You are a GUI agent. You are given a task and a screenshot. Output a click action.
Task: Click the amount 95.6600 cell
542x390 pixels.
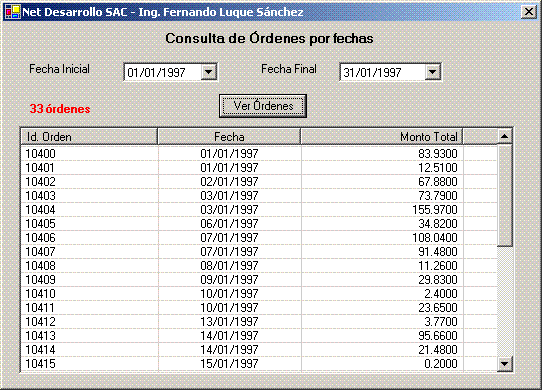pos(382,336)
